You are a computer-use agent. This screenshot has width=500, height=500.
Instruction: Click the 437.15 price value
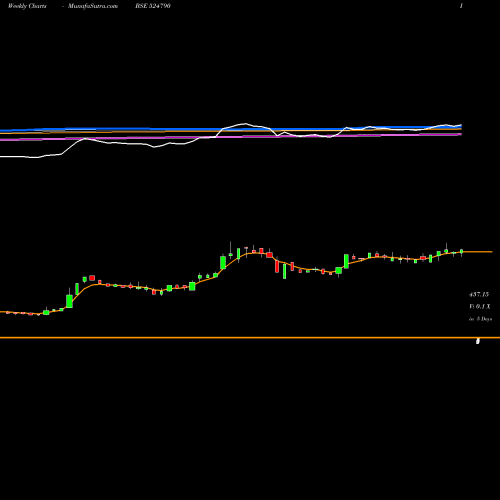(479, 294)
